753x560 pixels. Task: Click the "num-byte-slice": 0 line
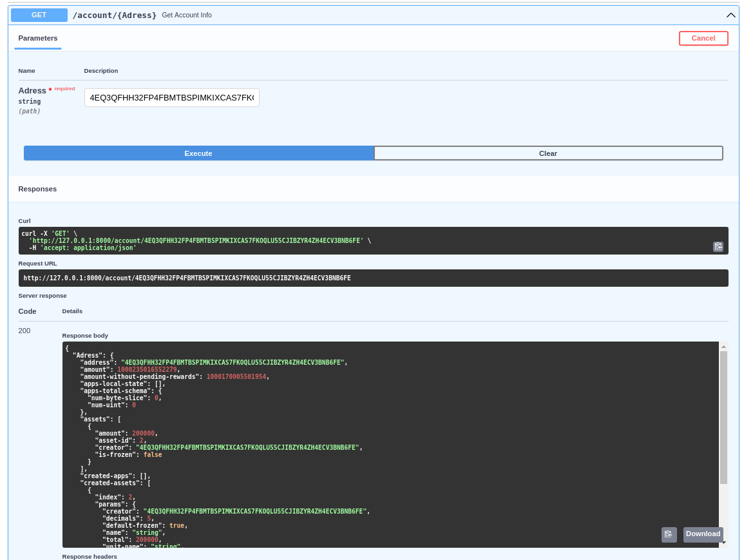124,398
